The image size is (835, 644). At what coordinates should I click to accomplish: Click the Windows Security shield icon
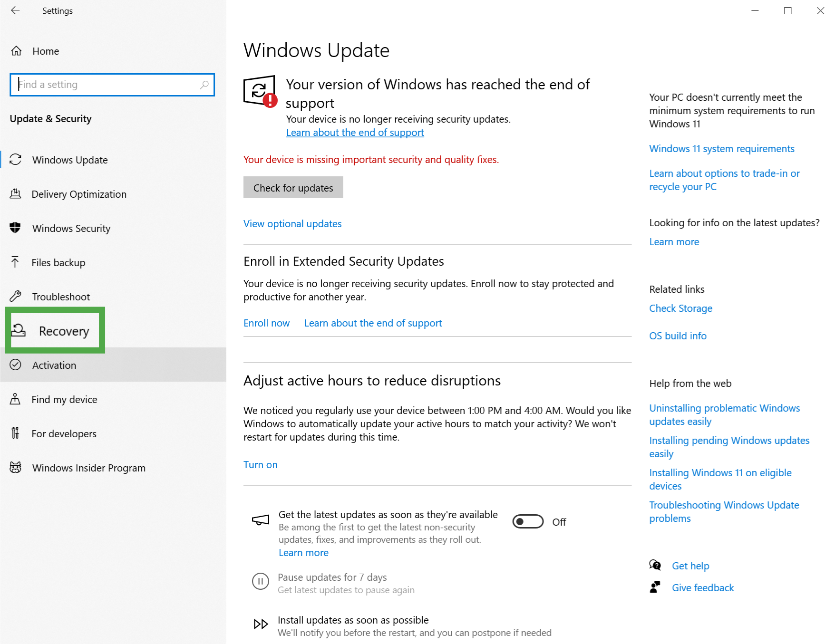(x=15, y=228)
